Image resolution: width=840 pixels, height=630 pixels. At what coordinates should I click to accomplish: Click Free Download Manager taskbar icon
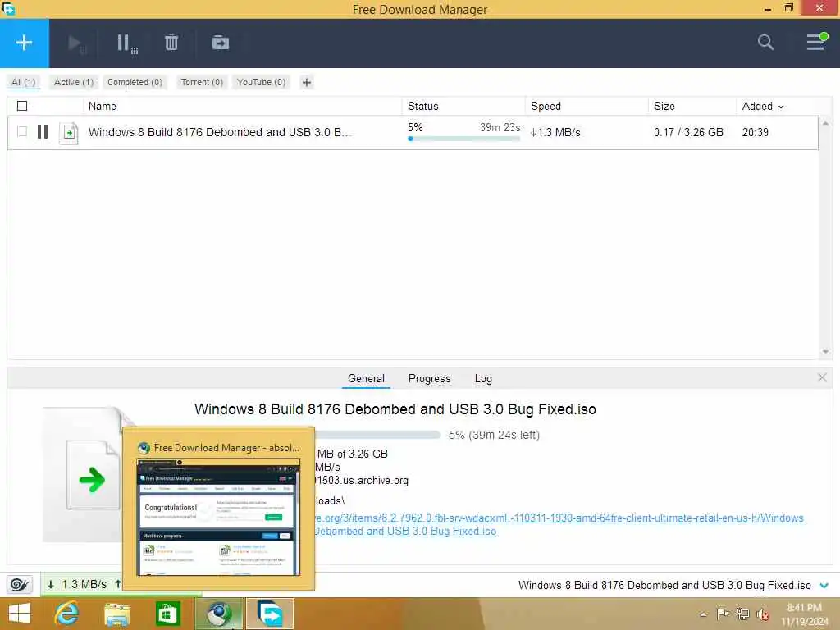coord(269,614)
